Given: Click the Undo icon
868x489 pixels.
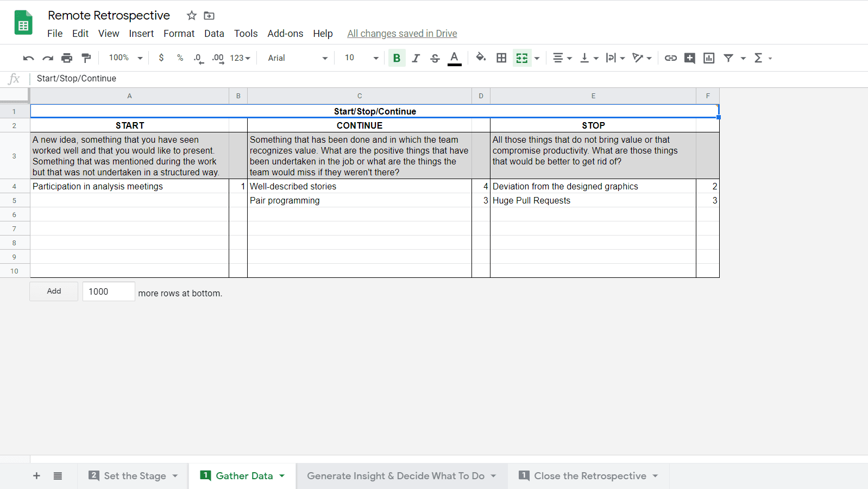Looking at the screenshot, I should (x=28, y=58).
